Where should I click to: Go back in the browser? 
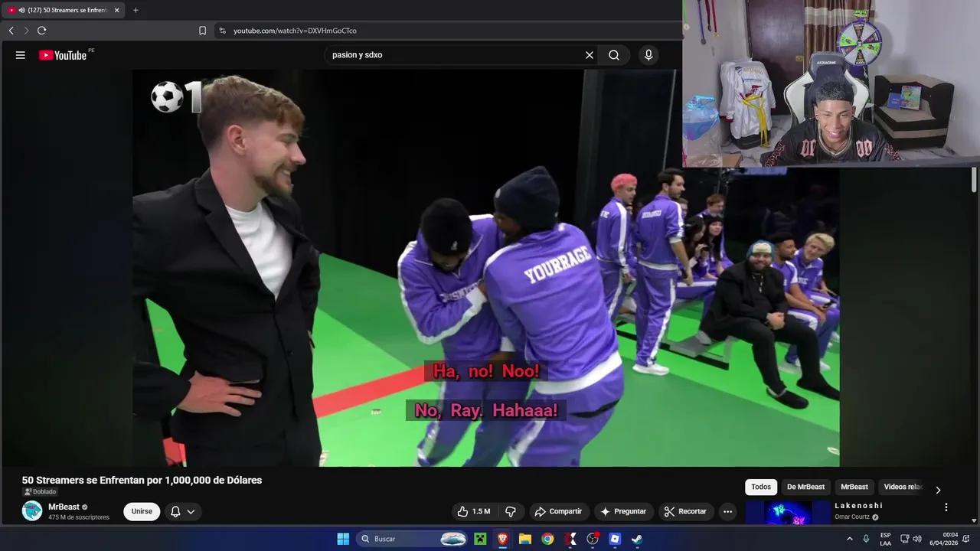click(11, 31)
